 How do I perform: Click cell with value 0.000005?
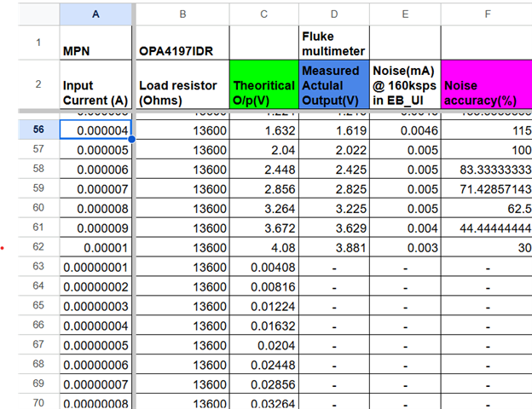pos(95,150)
